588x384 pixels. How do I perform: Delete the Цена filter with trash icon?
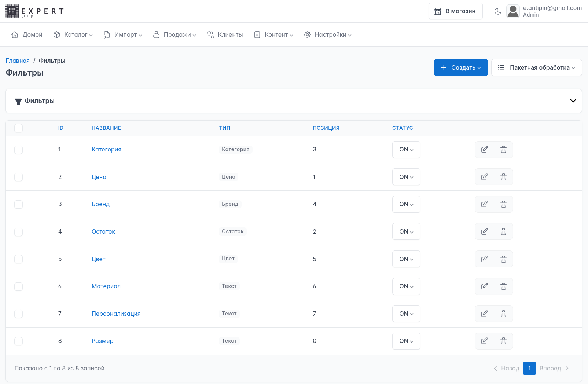tap(503, 177)
